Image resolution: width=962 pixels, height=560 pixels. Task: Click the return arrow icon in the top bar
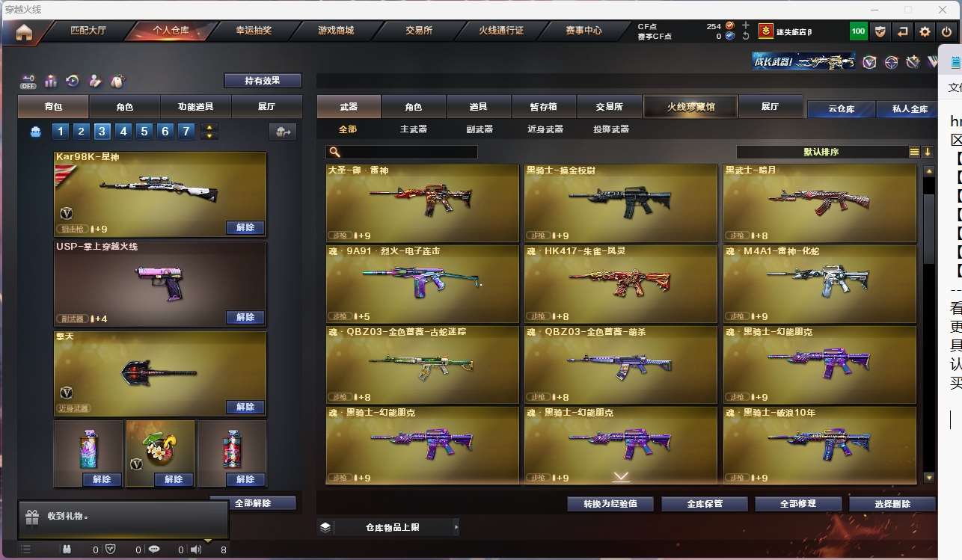(x=903, y=31)
